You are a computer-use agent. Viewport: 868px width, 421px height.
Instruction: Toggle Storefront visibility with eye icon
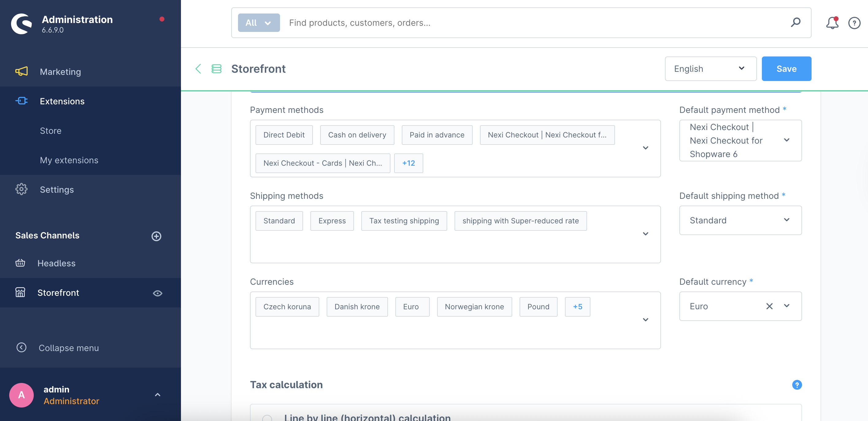[158, 293]
